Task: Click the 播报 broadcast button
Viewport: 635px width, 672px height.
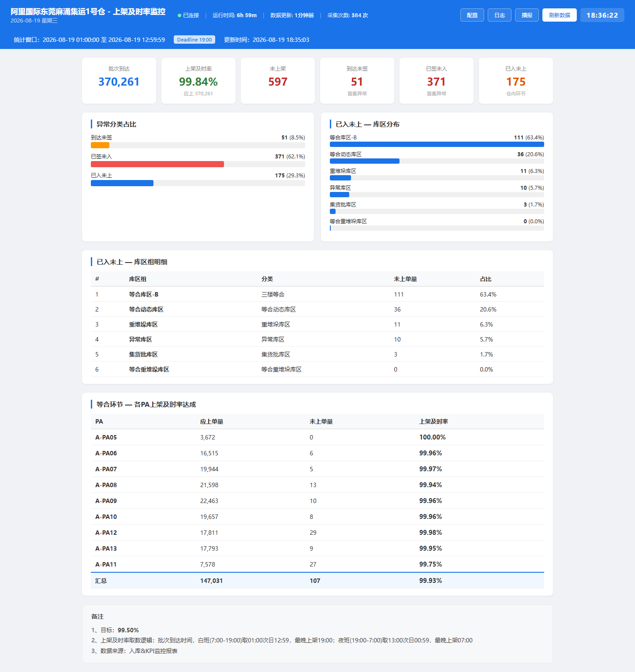Action: [x=527, y=15]
